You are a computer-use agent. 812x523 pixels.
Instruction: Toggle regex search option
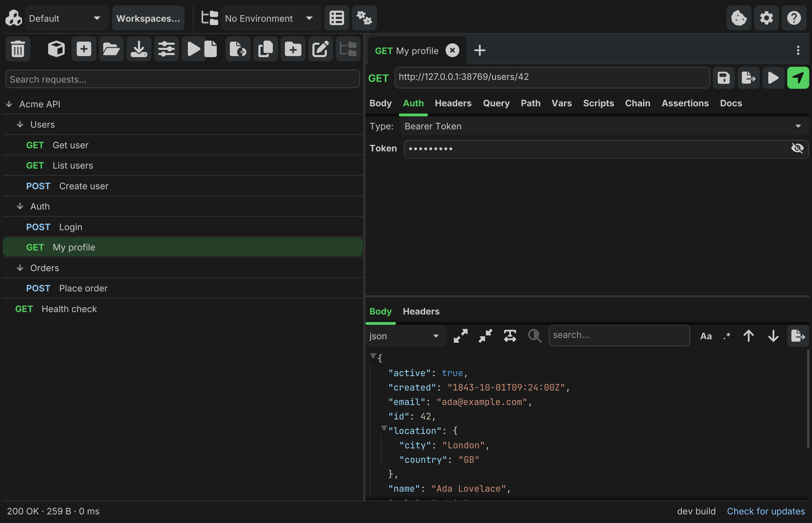pyautogui.click(x=727, y=336)
